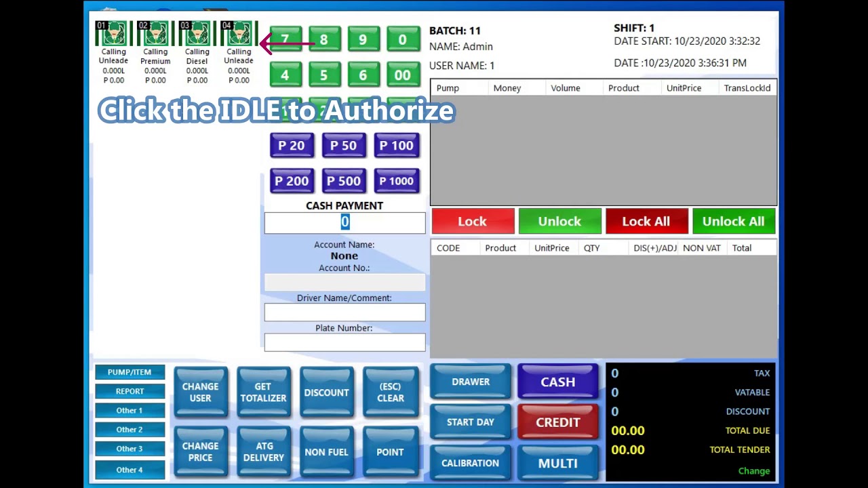This screenshot has height=488, width=868.
Task: Choose P 500 preset amount
Action: point(344,181)
